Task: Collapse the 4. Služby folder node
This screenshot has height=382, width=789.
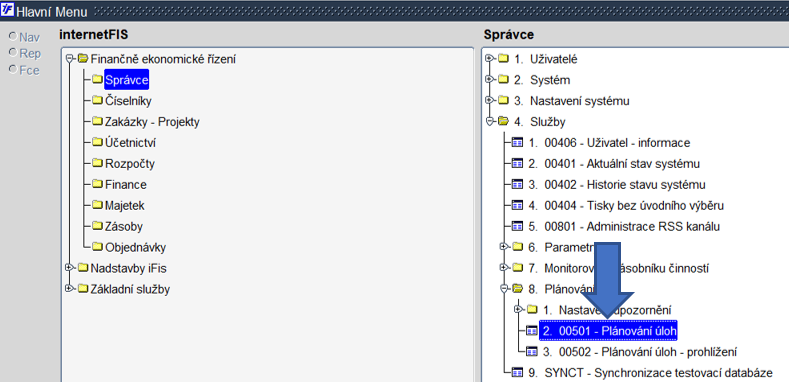Action: click(x=488, y=121)
